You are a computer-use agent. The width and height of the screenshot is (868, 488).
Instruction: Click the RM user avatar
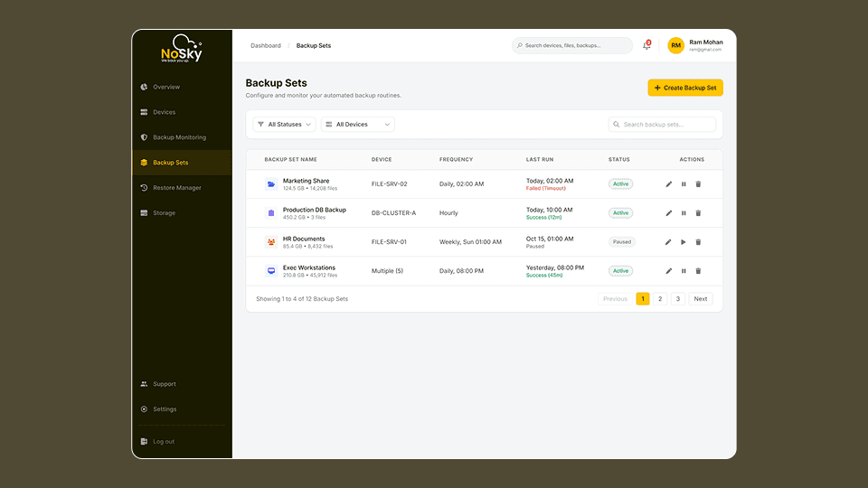click(x=675, y=45)
